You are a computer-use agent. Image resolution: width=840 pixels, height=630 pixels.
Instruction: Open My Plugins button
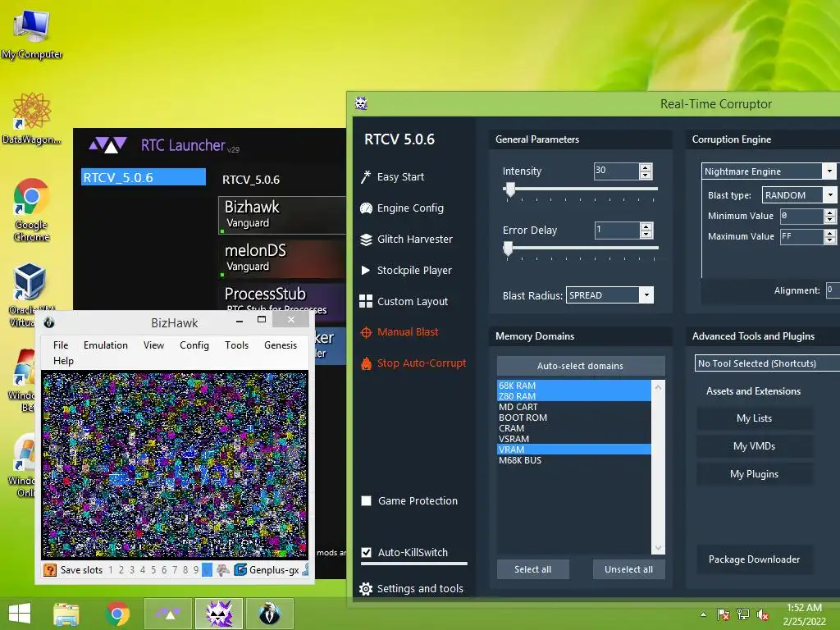(x=754, y=474)
